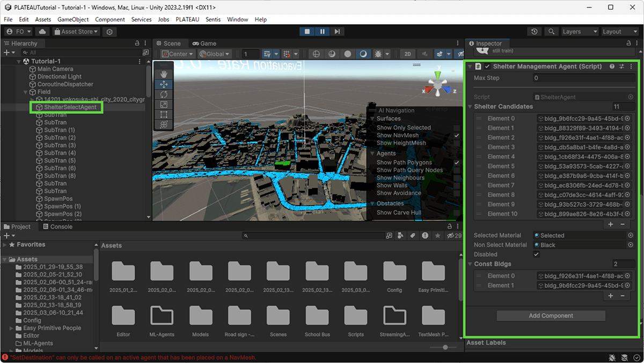Click the Scene draw mode wireframe sphere
This screenshot has width=644, height=363.
[x=316, y=54]
